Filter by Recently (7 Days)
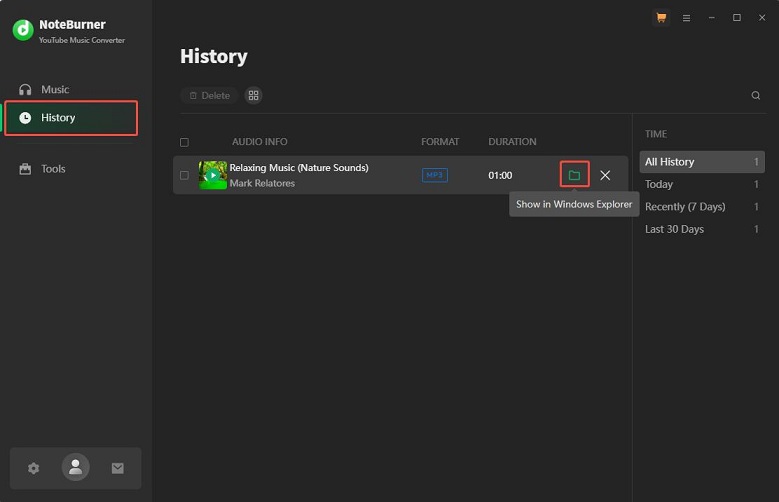779x502 pixels. 702,207
